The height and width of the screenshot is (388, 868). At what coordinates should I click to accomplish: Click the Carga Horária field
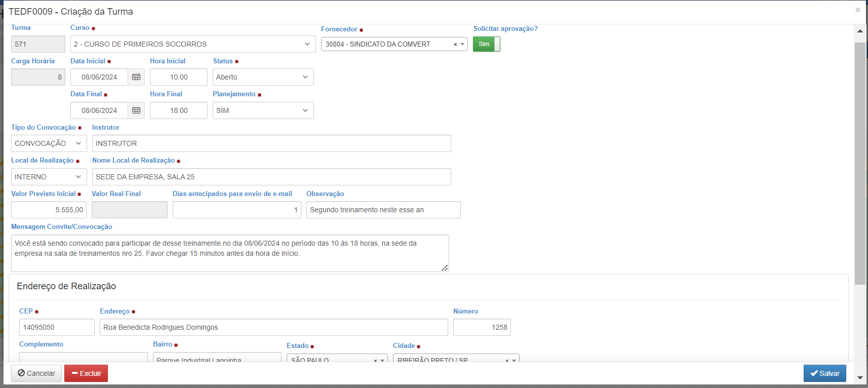tap(38, 77)
